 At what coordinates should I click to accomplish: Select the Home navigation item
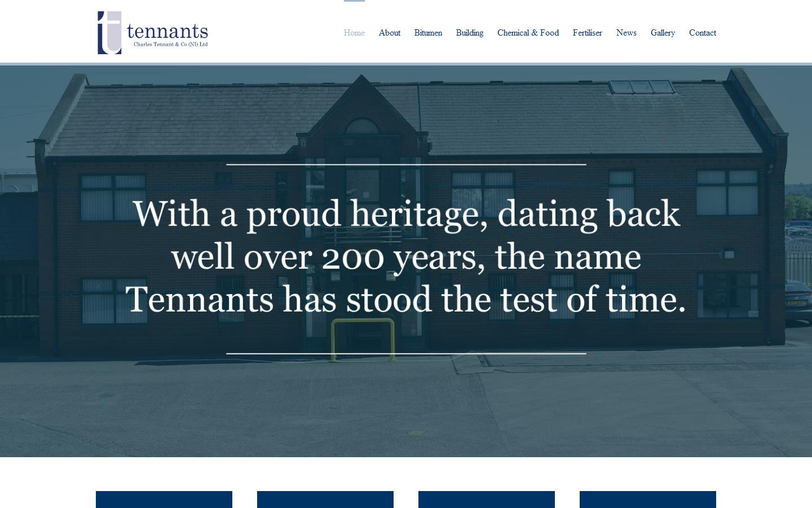coord(354,33)
